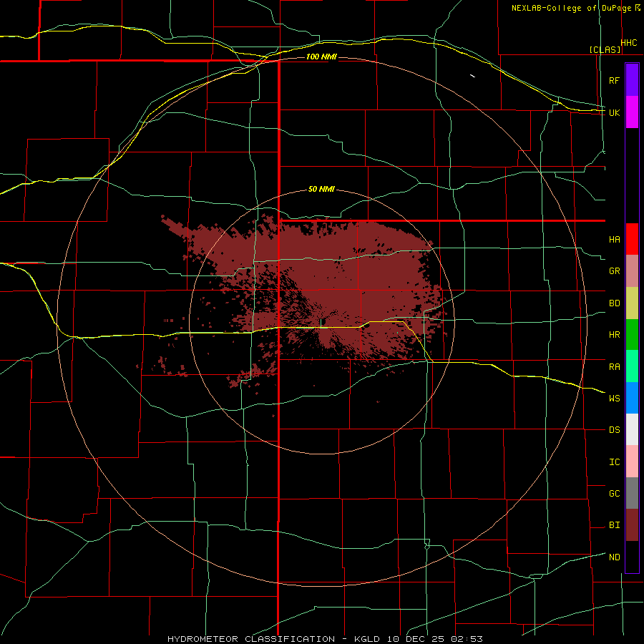Click the 100 NMI range ring label
Screen dimensions: 644x644
pyautogui.click(x=321, y=57)
